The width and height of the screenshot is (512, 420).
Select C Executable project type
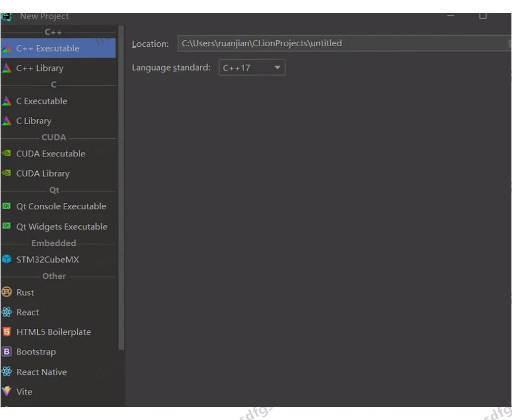click(x=58, y=101)
